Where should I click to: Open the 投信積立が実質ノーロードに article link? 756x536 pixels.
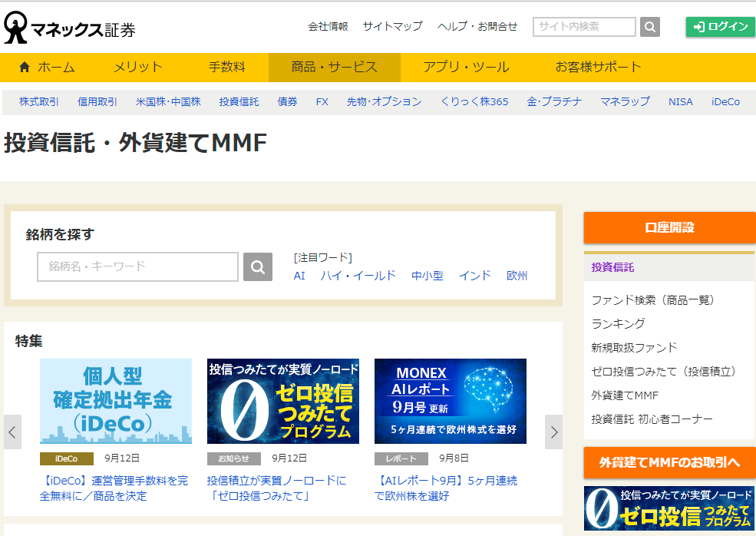(x=277, y=488)
